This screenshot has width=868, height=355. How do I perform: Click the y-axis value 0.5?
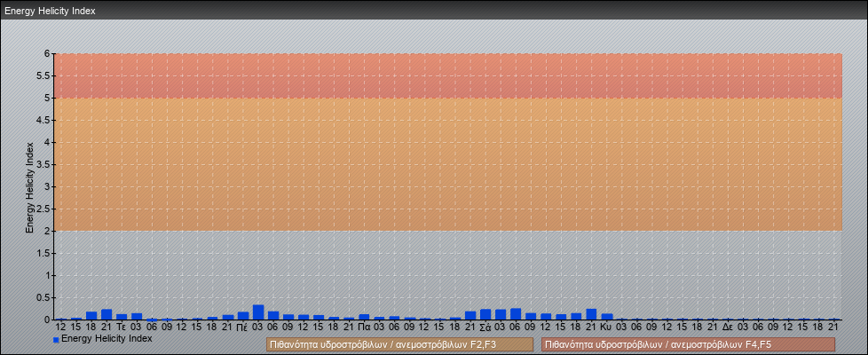click(44, 297)
